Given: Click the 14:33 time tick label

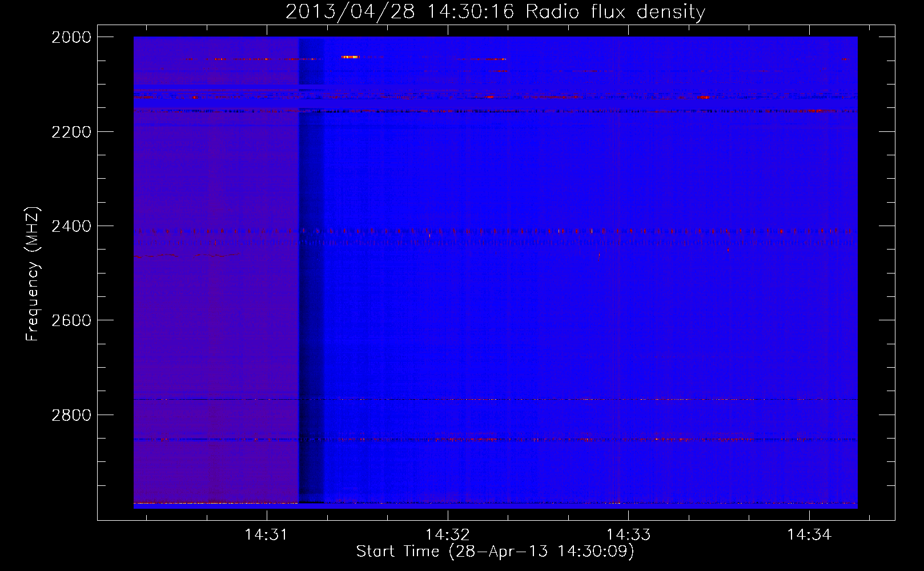Looking at the screenshot, I should pyautogui.click(x=628, y=534).
